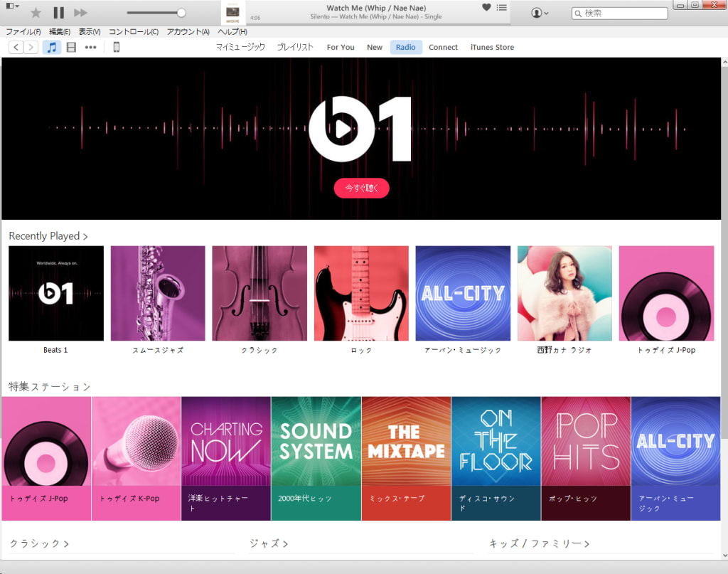Switch to Connect tab
Image resolution: width=728 pixels, height=574 pixels.
(x=443, y=47)
